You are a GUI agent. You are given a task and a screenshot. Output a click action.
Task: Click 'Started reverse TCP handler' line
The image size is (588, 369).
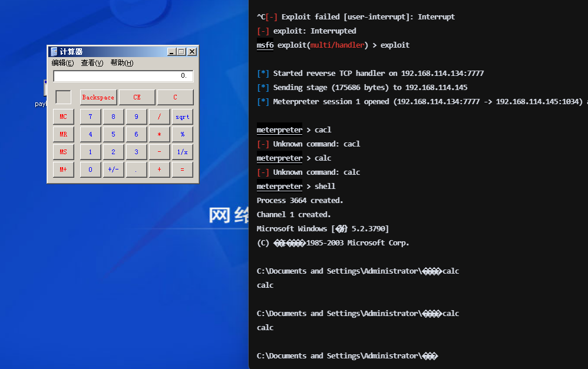pyautogui.click(x=371, y=74)
